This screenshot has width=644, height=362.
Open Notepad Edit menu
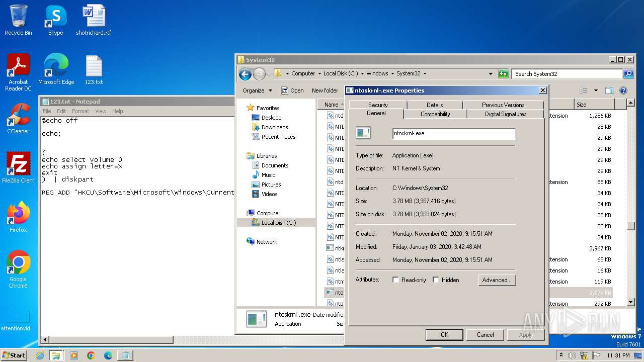[61, 111]
